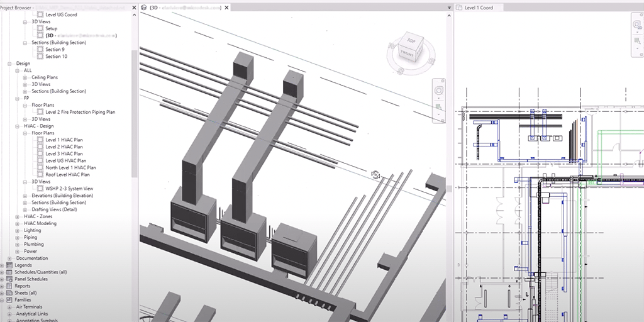Collapse the HVAC - Design group
644x322 pixels.
(x=17, y=126)
